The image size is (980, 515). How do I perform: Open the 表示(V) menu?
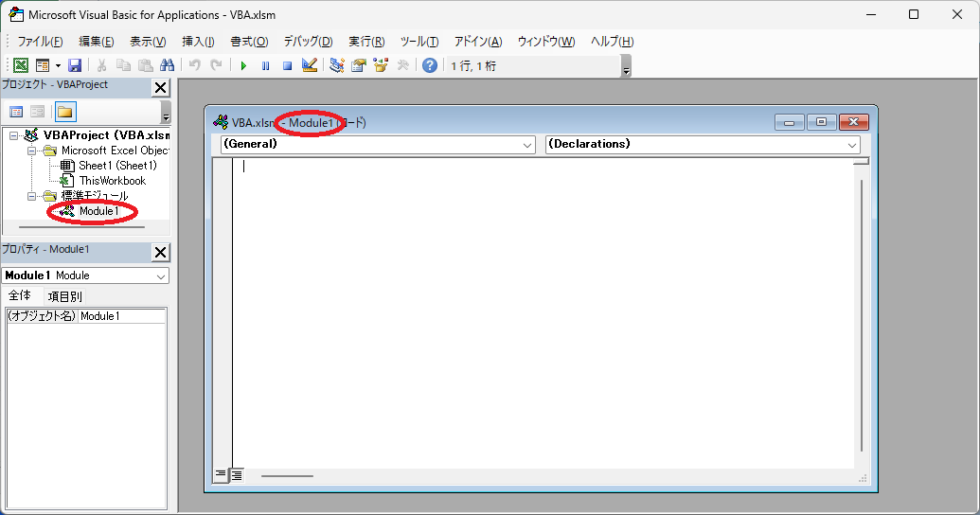pos(148,42)
